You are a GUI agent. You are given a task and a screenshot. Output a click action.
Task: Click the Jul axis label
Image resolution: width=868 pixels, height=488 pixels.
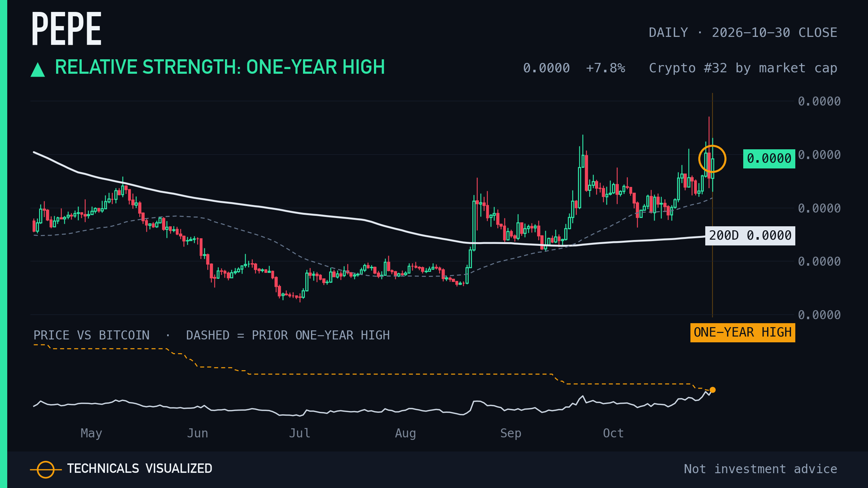[x=299, y=433]
